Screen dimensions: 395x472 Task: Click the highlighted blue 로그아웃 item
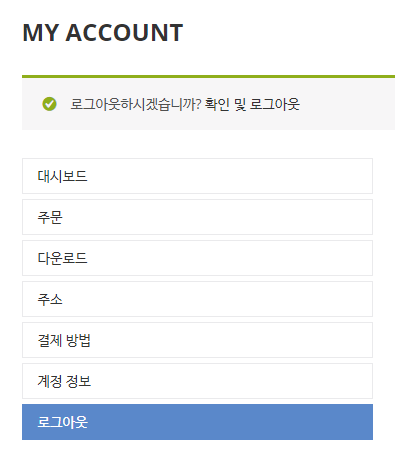pos(197,422)
